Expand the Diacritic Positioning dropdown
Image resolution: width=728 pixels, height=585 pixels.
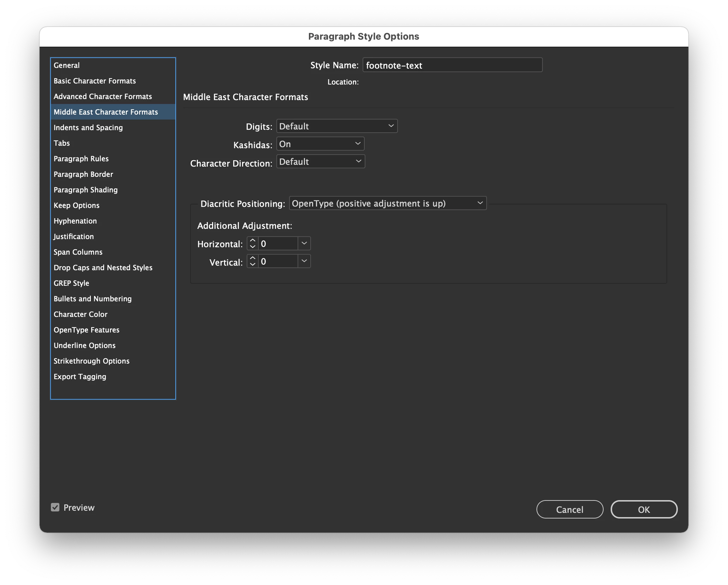tap(387, 203)
